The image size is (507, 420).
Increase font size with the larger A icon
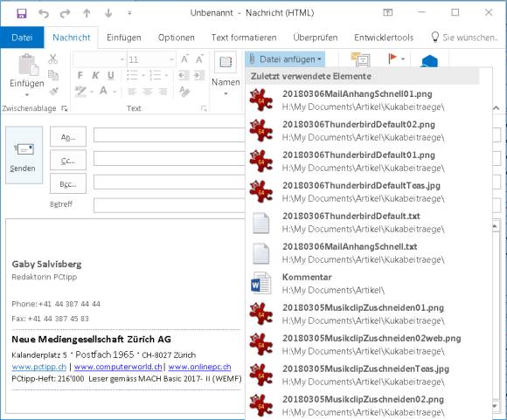click(x=184, y=59)
